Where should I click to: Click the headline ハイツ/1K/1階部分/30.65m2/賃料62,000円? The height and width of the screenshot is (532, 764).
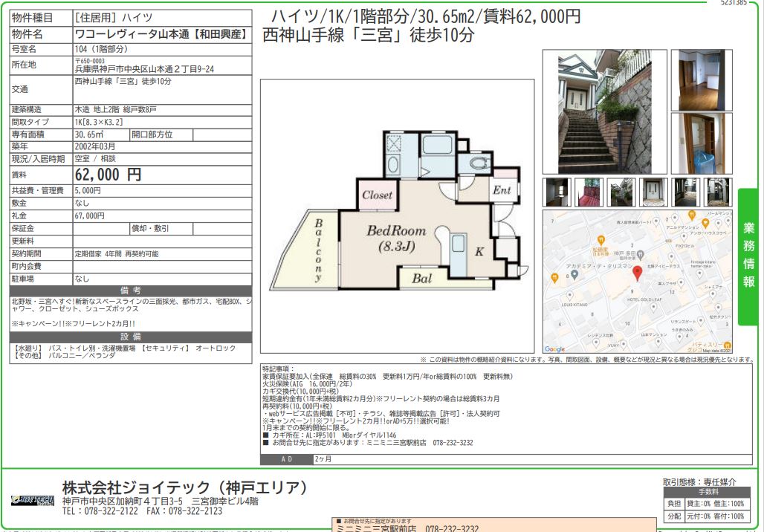click(x=426, y=16)
